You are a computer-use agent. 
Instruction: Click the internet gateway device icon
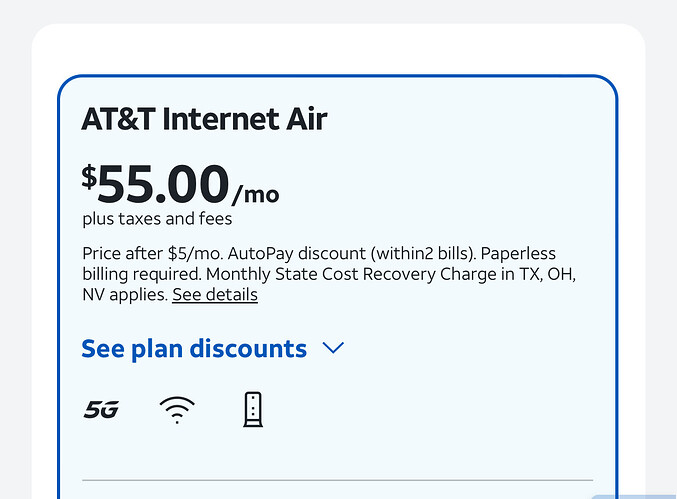pyautogui.click(x=253, y=409)
